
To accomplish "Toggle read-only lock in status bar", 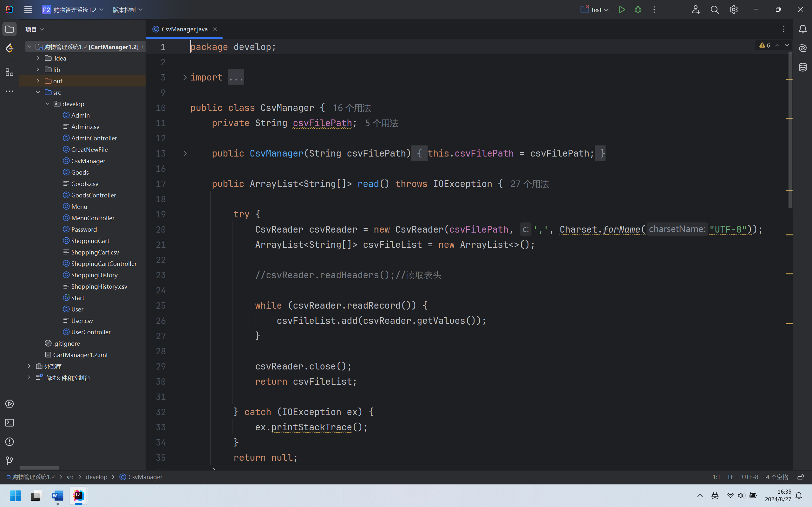I will 801,477.
